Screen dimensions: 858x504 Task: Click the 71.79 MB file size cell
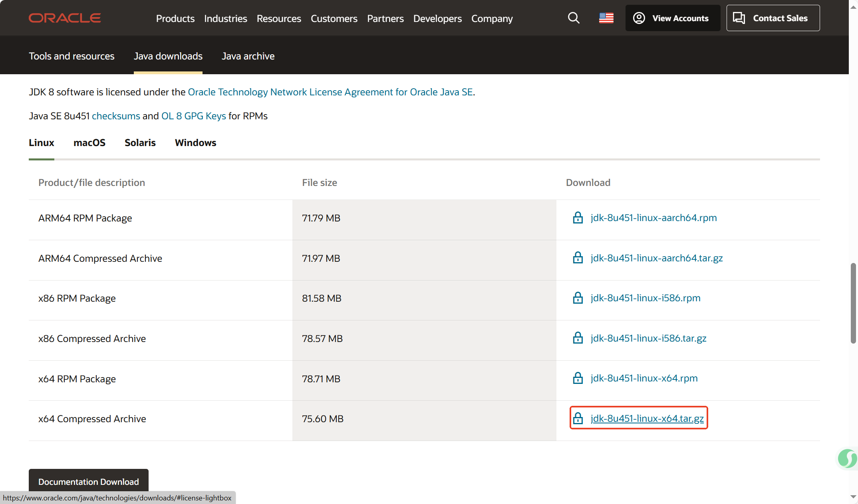(424, 220)
